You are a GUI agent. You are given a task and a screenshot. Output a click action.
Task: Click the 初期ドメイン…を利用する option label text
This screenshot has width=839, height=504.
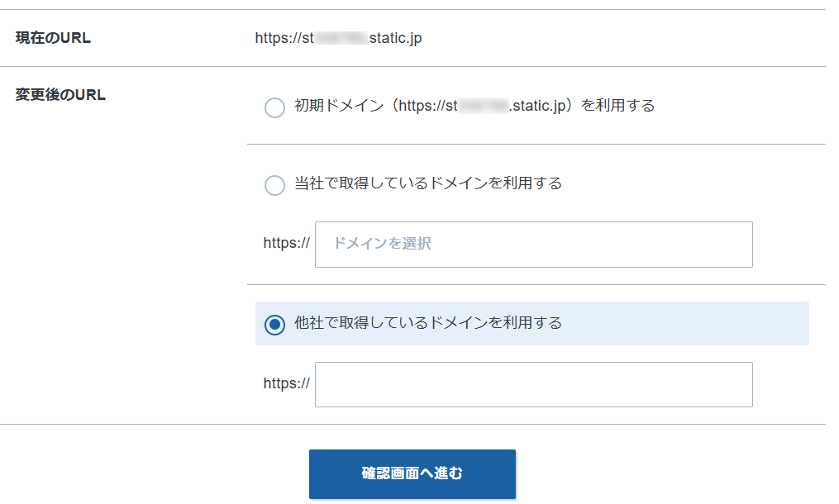point(474,106)
